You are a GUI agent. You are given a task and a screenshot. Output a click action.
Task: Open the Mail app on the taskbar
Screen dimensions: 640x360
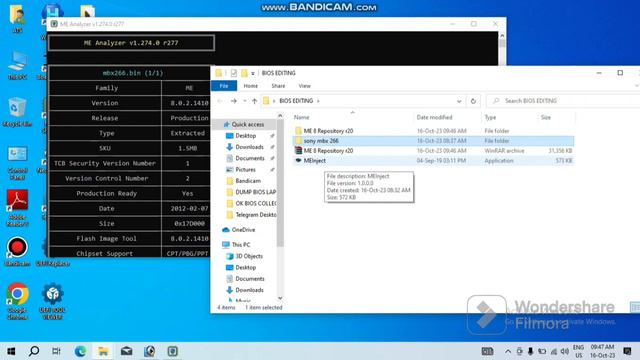tap(127, 351)
